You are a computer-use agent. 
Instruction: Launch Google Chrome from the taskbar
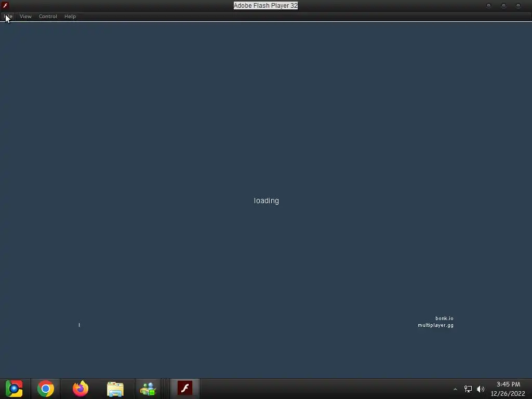coord(46,389)
